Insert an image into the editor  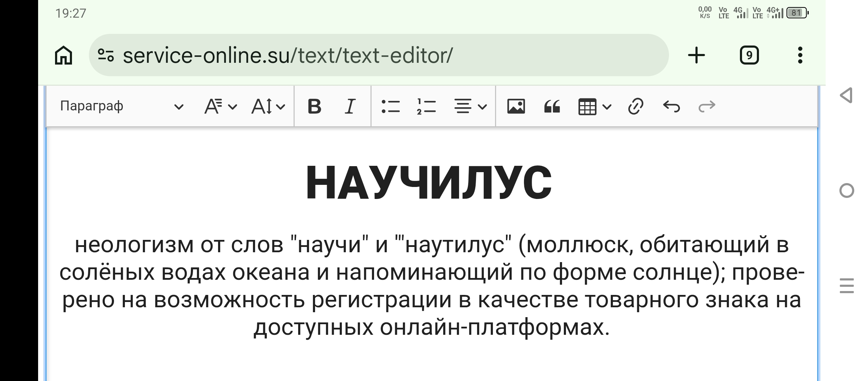pos(516,106)
